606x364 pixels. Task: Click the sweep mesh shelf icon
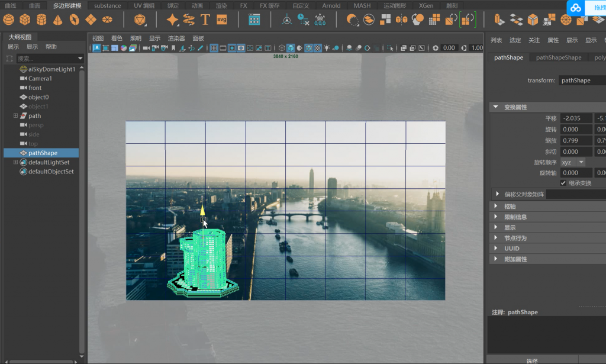coord(189,20)
